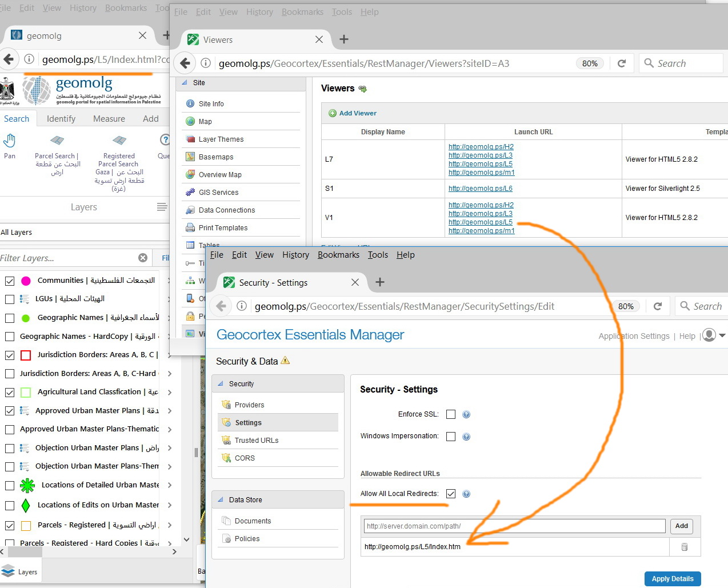Show site info for geomolg.ps Security page
This screenshot has height=588, width=728.
(242, 306)
